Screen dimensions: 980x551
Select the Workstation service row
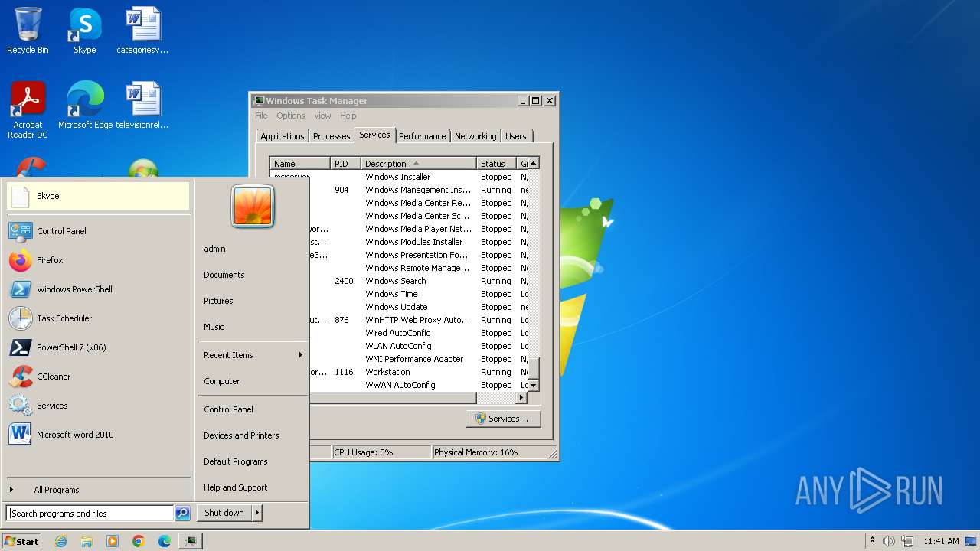[x=420, y=372]
